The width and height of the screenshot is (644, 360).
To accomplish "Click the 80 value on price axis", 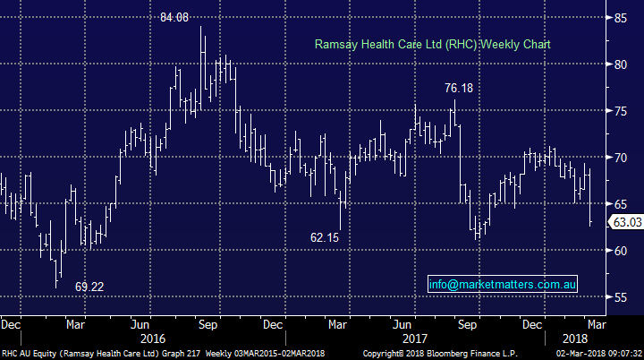I will point(621,64).
